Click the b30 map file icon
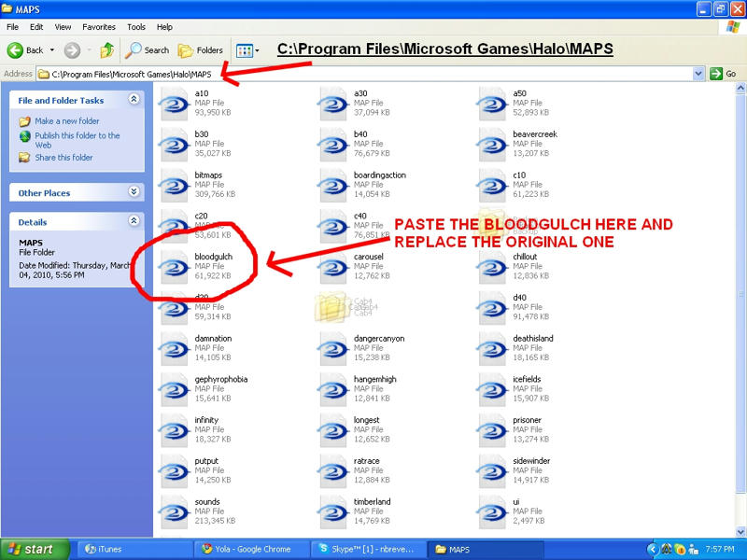The image size is (747, 560). (x=175, y=145)
